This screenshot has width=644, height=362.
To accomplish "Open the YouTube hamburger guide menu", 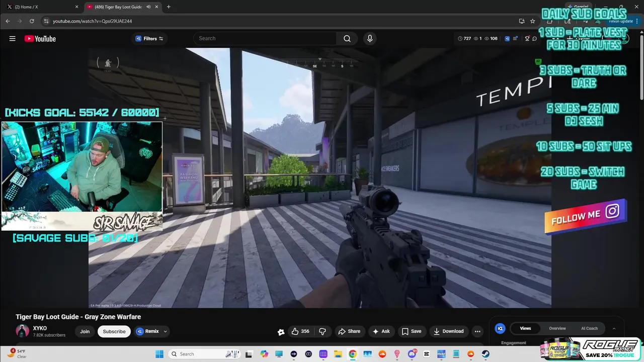I will [13, 39].
